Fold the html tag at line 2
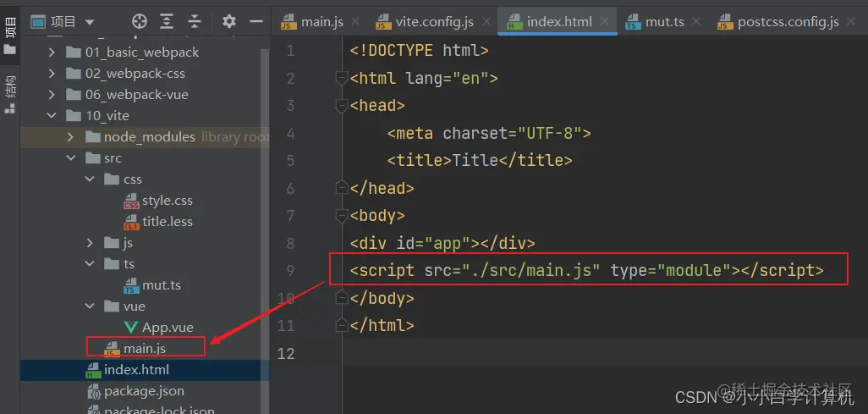Image resolution: width=868 pixels, height=414 pixels. coord(342,79)
